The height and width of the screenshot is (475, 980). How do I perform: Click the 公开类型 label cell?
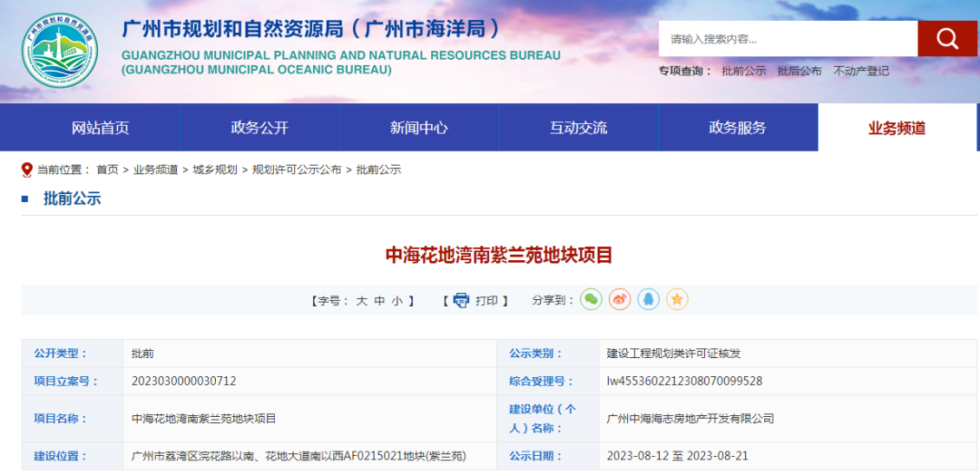[73, 354]
